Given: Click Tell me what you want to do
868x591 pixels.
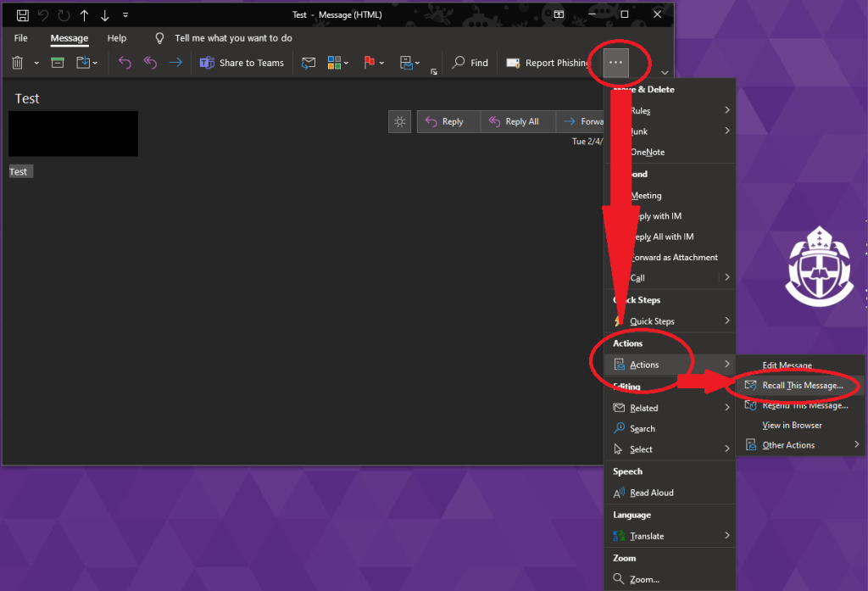Looking at the screenshot, I should (x=232, y=38).
